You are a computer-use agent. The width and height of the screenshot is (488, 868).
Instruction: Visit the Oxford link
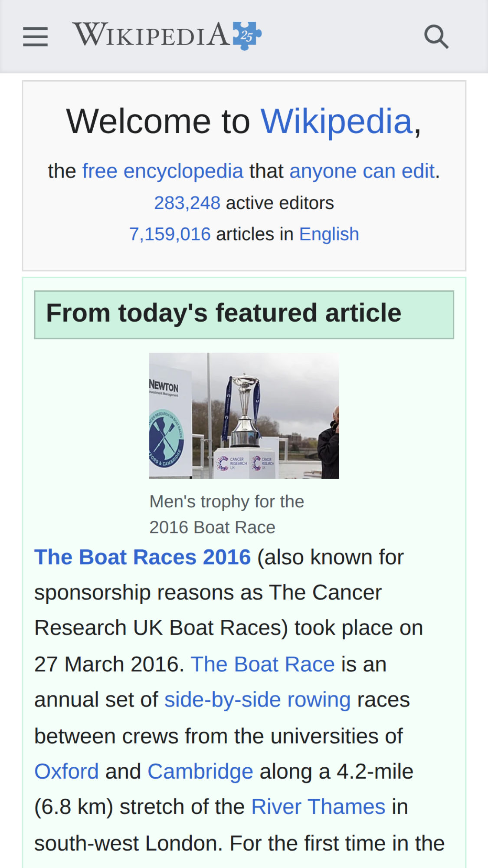tap(66, 771)
